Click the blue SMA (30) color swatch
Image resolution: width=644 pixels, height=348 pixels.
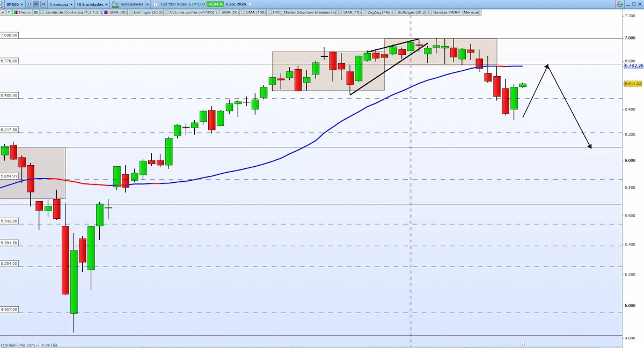coord(106,12)
